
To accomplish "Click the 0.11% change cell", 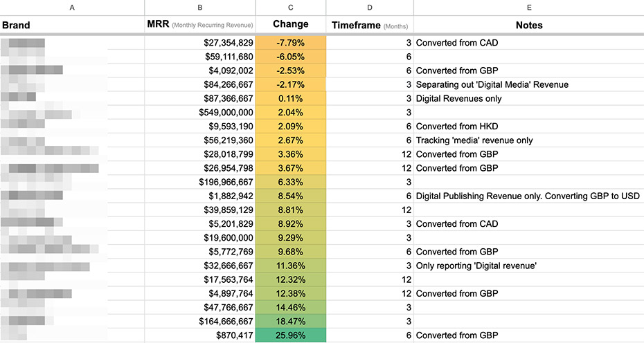I will [291, 98].
